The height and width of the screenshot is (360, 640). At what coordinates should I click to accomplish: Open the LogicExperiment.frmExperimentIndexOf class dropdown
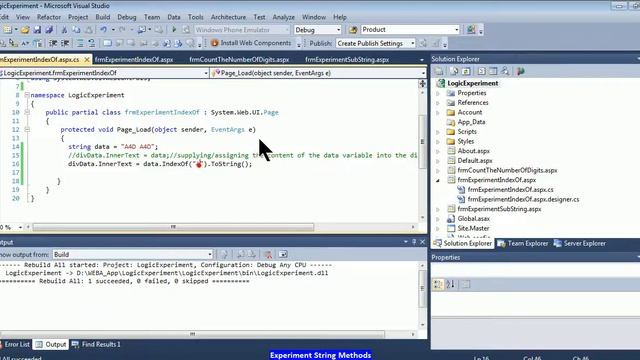pos(206,73)
